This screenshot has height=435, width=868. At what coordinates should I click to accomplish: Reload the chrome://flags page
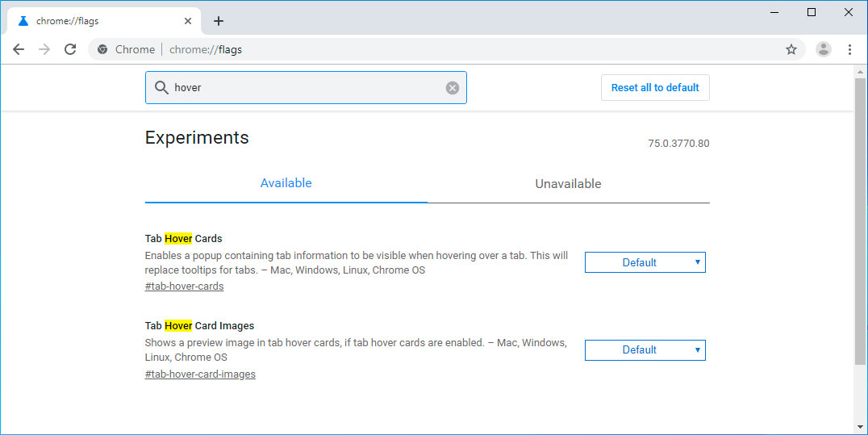coord(70,49)
